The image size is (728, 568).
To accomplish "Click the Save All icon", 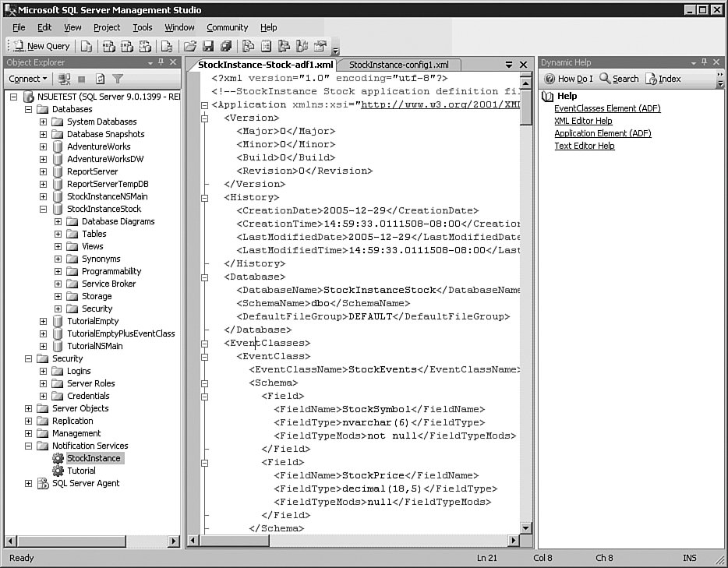I will (x=226, y=46).
